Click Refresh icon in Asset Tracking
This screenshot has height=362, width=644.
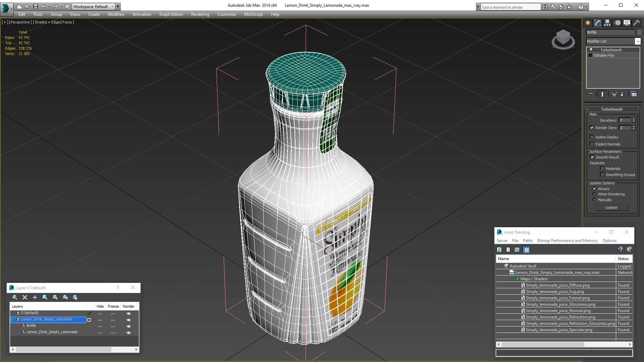coord(499,250)
